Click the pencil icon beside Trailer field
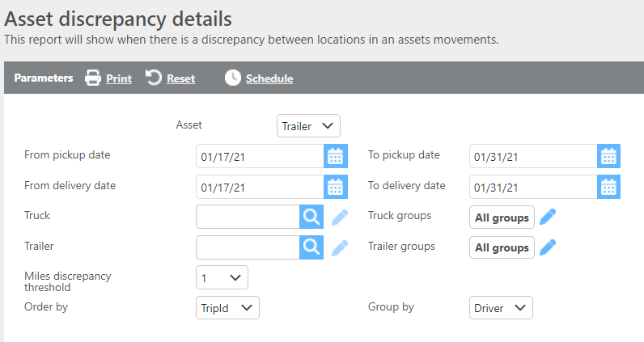This screenshot has width=644, height=342. pyautogui.click(x=340, y=247)
